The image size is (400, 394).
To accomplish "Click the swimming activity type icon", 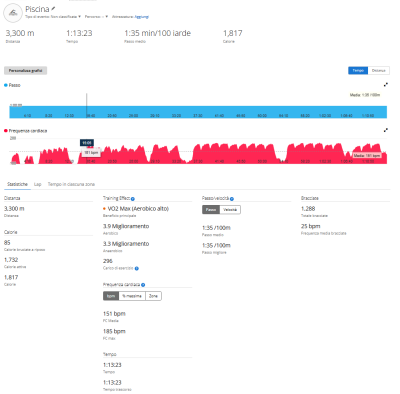I will (13, 13).
